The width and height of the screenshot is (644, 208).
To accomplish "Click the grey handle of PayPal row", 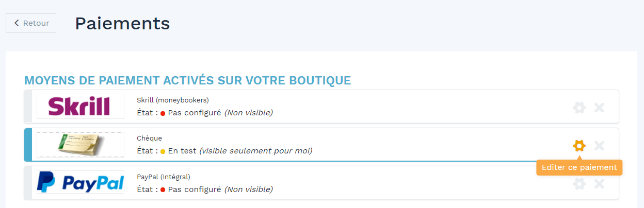I will tap(28, 183).
